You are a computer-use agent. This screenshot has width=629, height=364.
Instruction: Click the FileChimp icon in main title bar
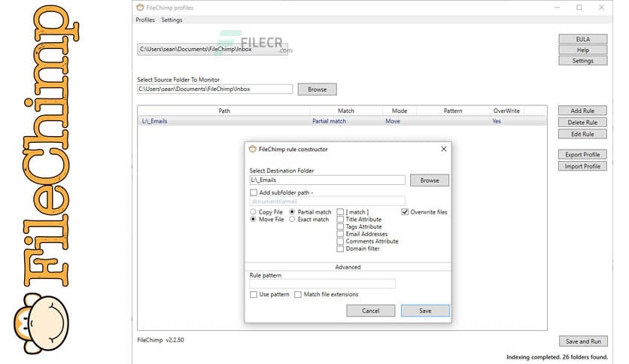point(140,8)
